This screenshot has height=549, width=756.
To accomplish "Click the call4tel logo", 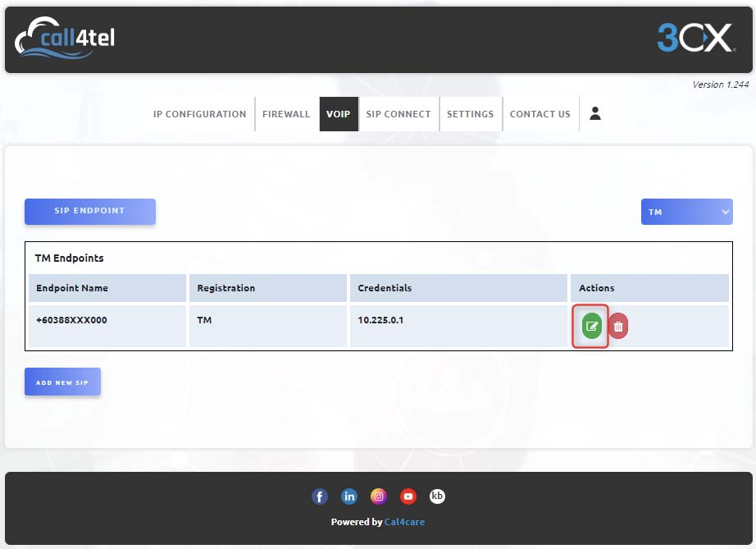I will point(65,38).
